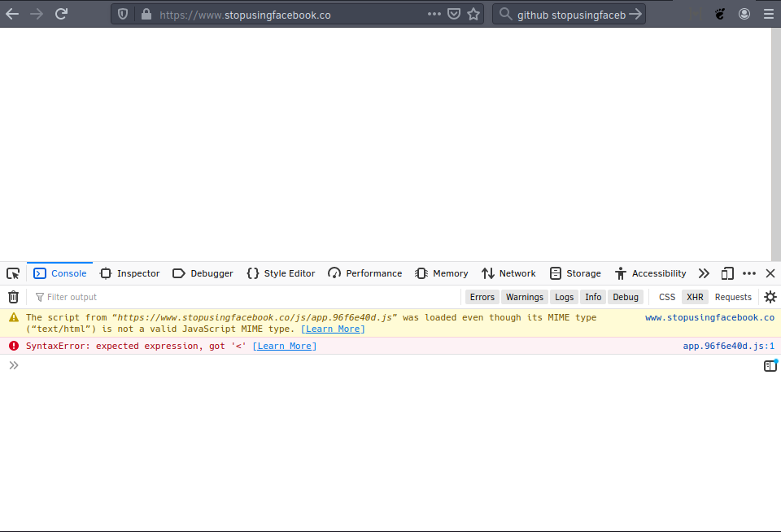Select the Console tab

pos(59,273)
